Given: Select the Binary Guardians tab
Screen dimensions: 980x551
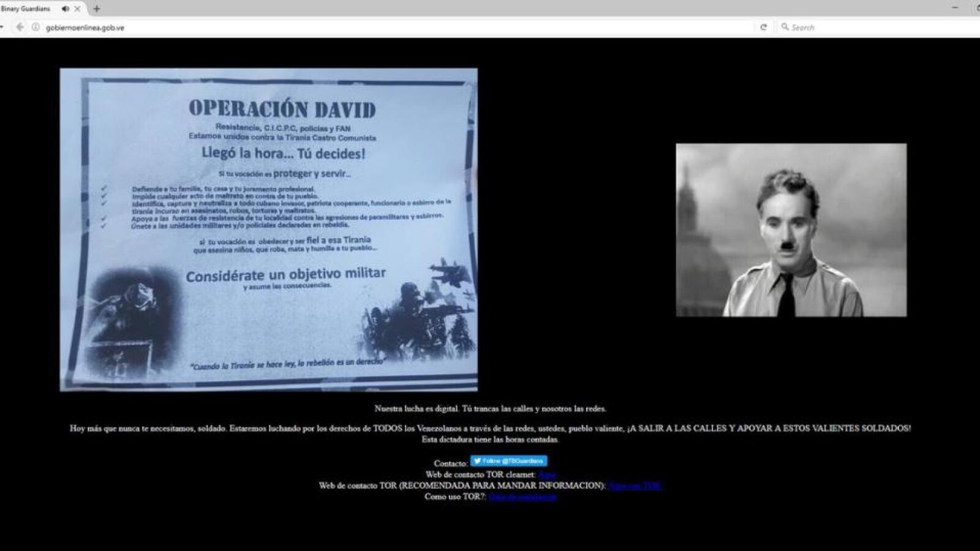Looking at the screenshot, I should [x=28, y=9].
